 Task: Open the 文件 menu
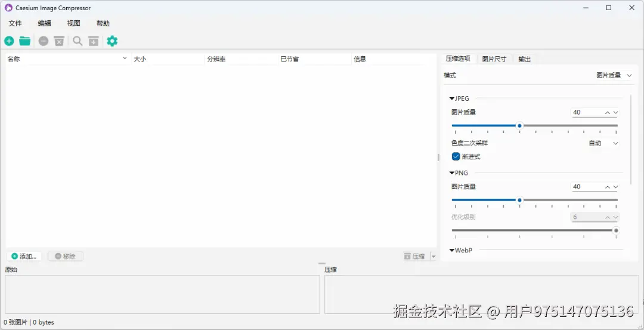pyautogui.click(x=15, y=23)
